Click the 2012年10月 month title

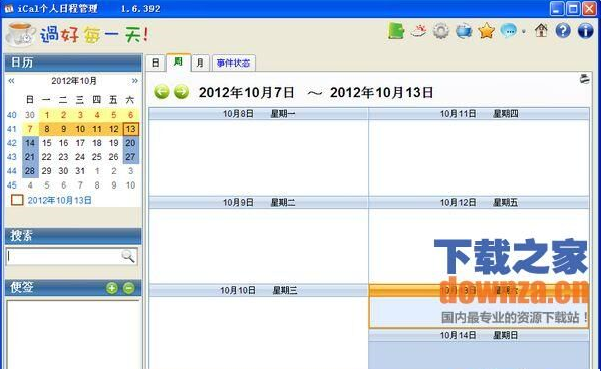coord(74,81)
